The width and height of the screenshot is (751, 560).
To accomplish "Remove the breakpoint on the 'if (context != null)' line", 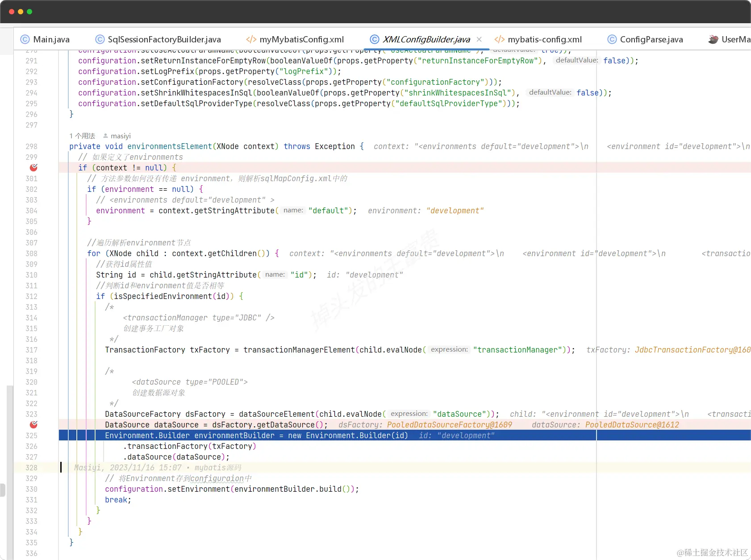I will pyautogui.click(x=33, y=168).
